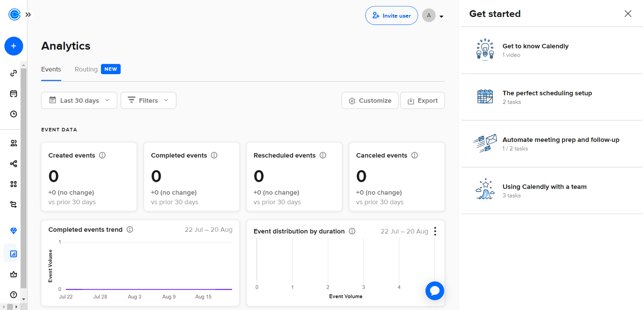
Task: Click the Invite user button
Action: [x=392, y=15]
